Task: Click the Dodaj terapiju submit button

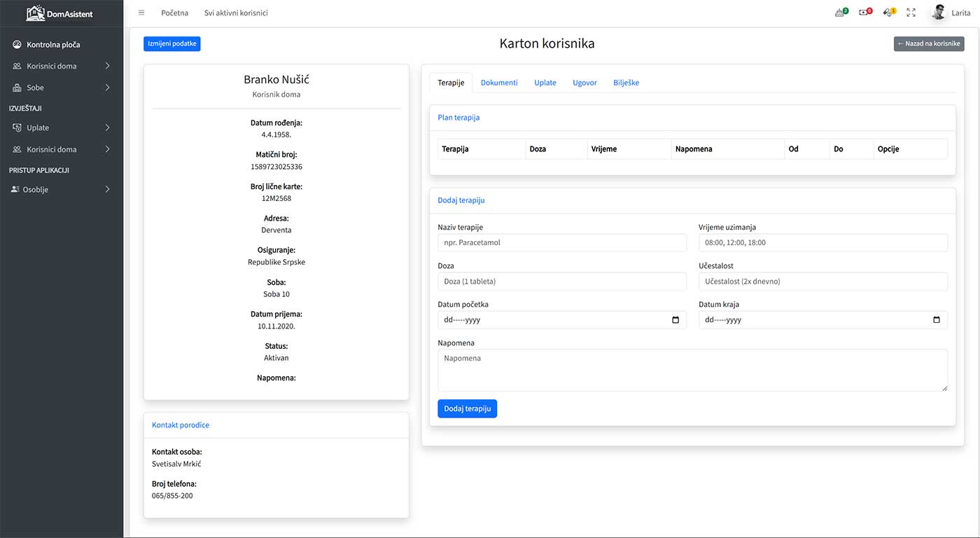Action: click(467, 408)
